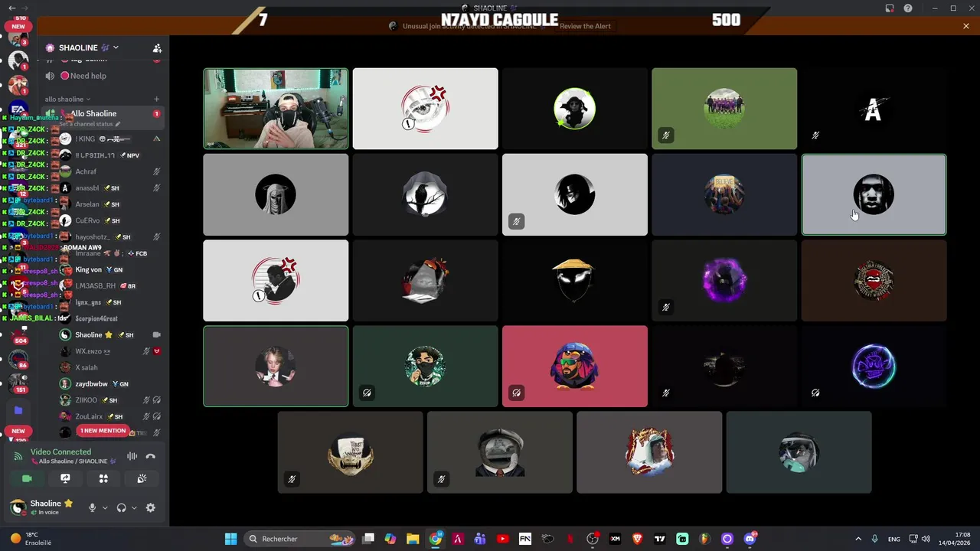Select the red background sunglasses avatar tile
980x551 pixels.
click(x=574, y=367)
